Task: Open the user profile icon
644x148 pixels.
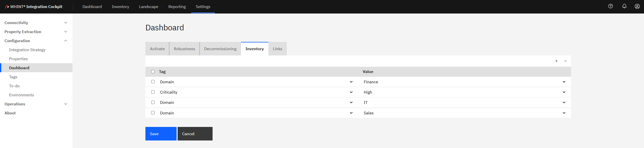Action: click(637, 6)
